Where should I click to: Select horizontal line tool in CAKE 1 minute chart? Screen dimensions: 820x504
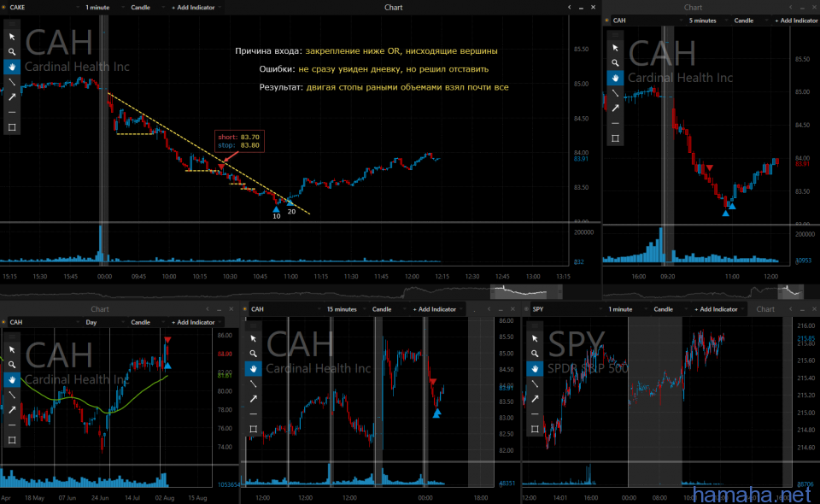(x=12, y=113)
